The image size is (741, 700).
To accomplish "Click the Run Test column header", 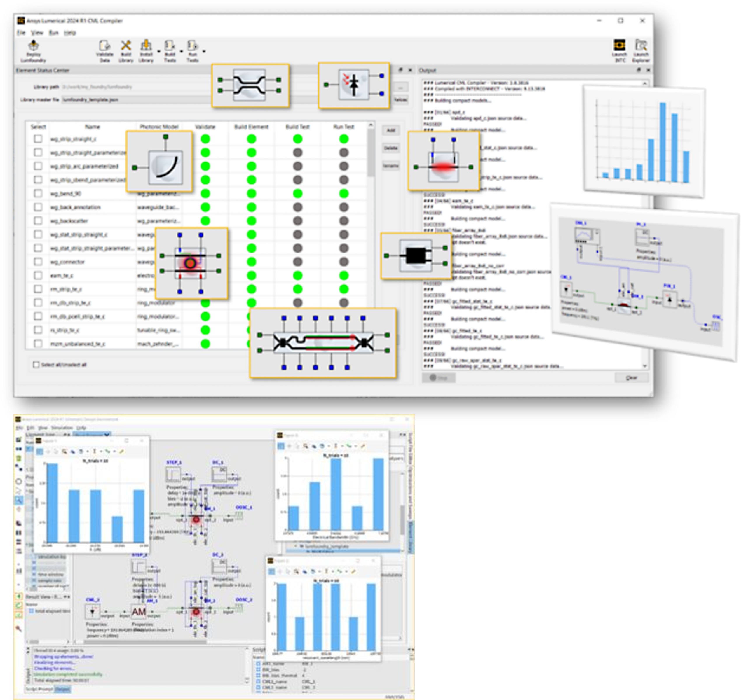I will 344,127.
